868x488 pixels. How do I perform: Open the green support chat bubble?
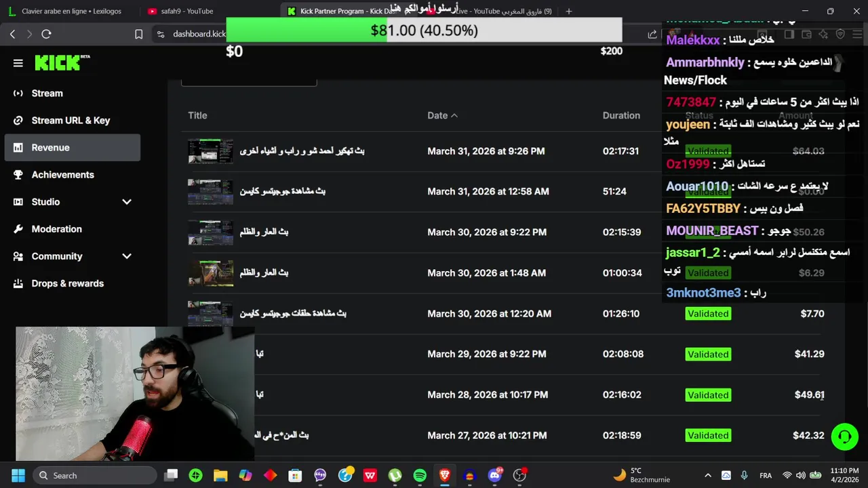pyautogui.click(x=844, y=436)
